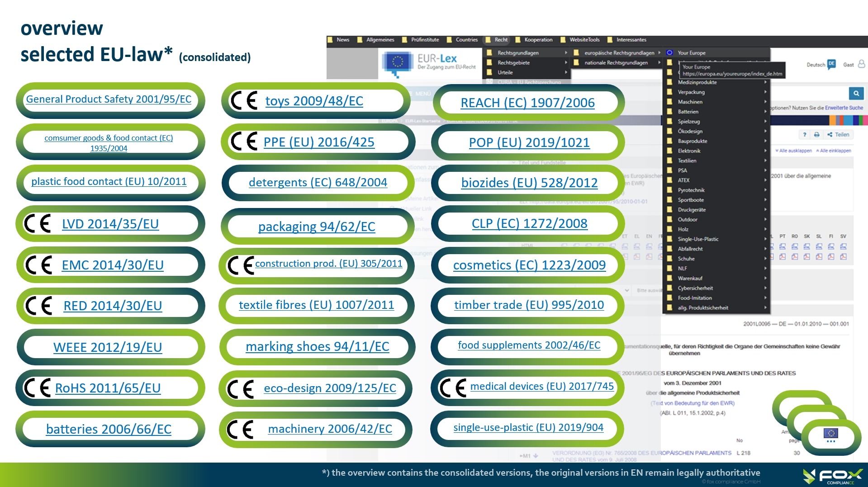This screenshot has width=868, height=487.
Task: Click the EU flag button with dots
Action: pyautogui.click(x=830, y=435)
